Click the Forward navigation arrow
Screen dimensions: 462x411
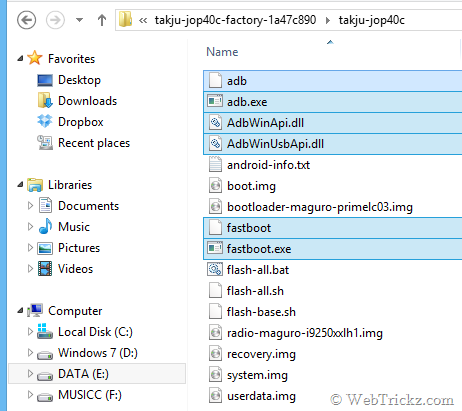tap(55, 20)
